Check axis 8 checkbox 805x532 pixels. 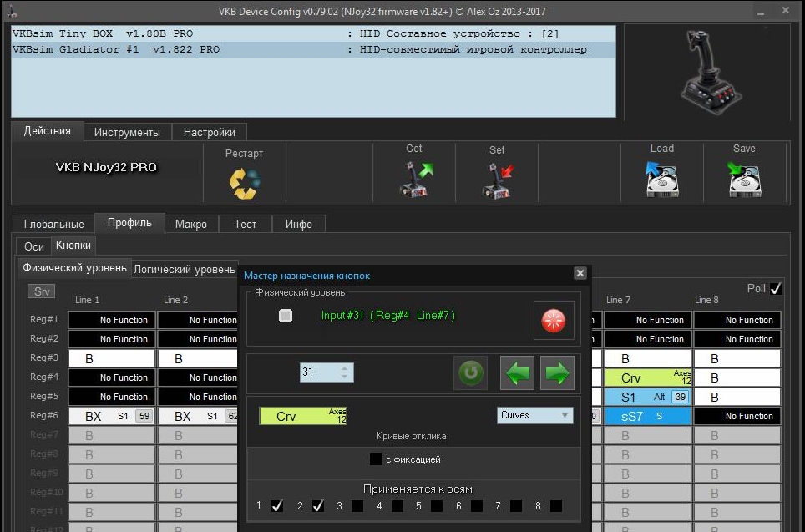pos(556,506)
